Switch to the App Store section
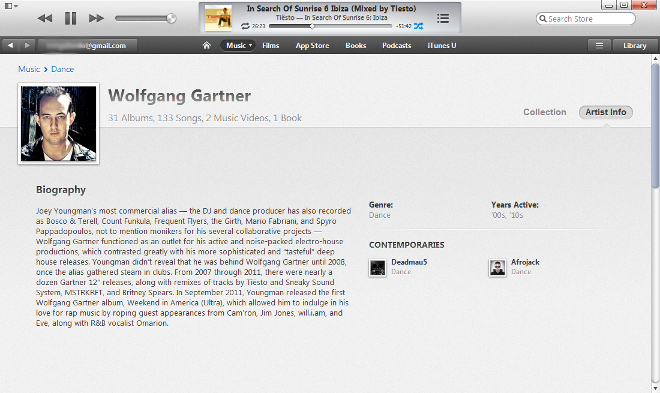The width and height of the screenshot is (660, 393). pyautogui.click(x=312, y=45)
